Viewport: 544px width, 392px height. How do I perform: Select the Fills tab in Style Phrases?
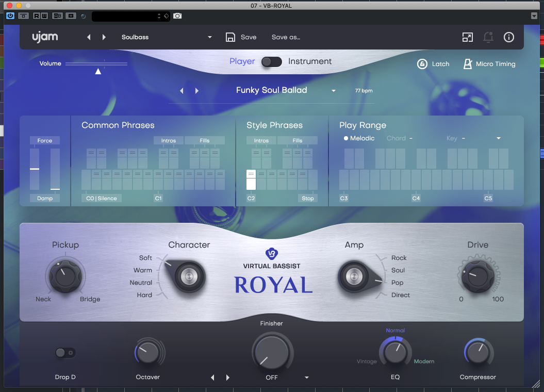click(x=297, y=140)
